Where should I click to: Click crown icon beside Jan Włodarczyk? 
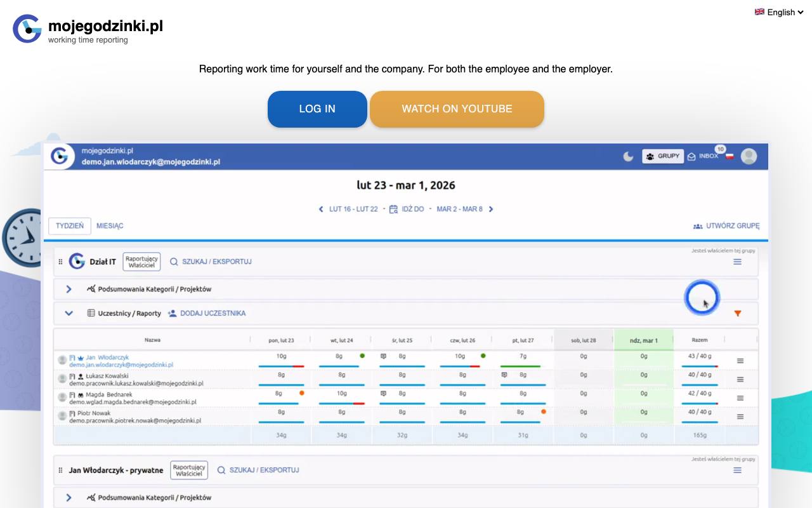[81, 358]
